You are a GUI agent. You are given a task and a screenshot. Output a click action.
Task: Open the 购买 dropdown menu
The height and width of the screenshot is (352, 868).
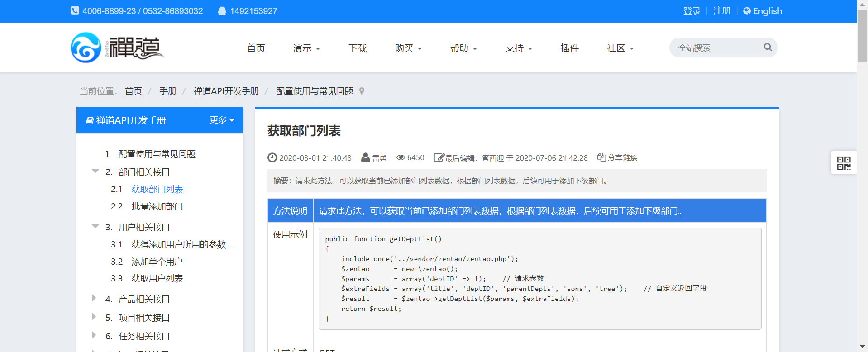(x=408, y=48)
